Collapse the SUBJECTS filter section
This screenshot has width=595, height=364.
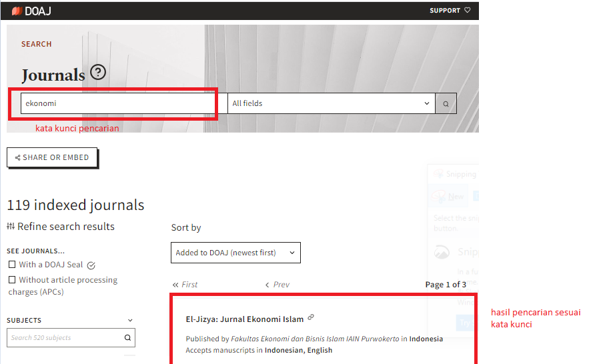[x=130, y=321]
